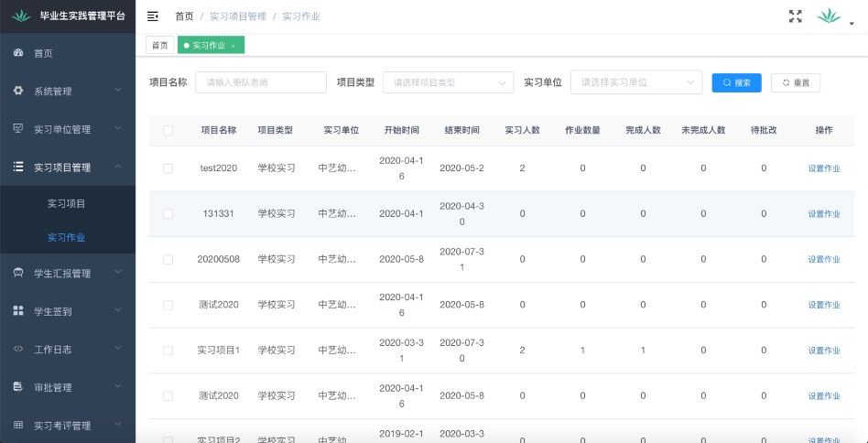The image size is (868, 443).
Task: Click the 学生签到 grid icon
Action: point(18,311)
